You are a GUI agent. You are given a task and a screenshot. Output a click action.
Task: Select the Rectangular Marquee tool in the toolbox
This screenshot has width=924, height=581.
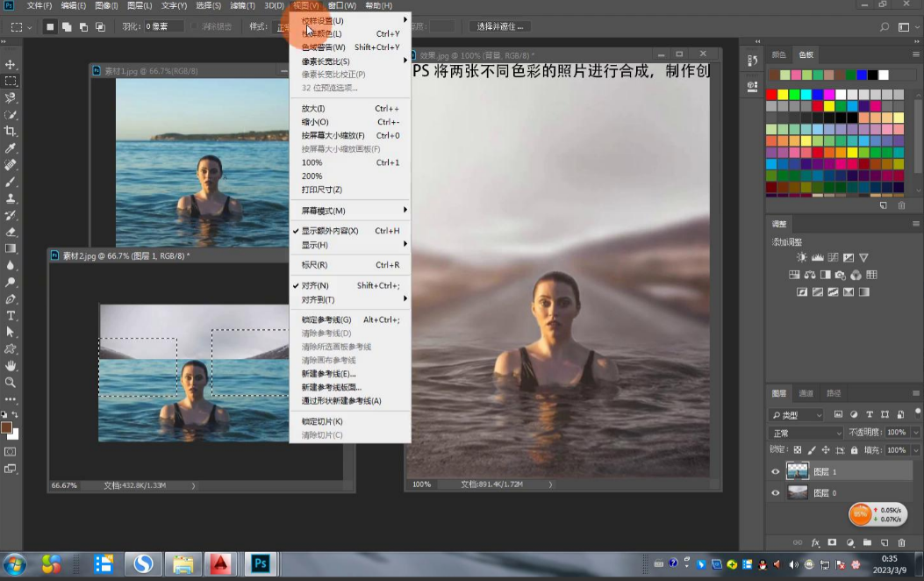pos(11,81)
